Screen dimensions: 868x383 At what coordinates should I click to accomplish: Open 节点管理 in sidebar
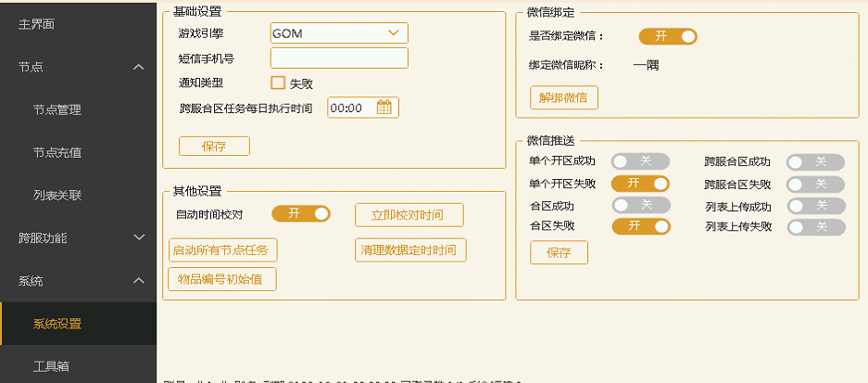point(57,109)
